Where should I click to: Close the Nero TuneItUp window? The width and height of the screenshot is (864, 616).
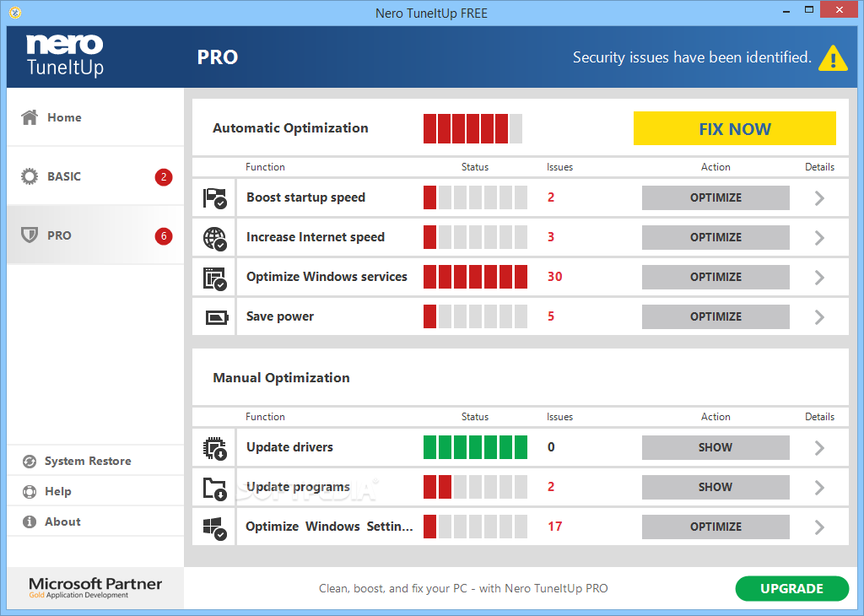[x=840, y=10]
